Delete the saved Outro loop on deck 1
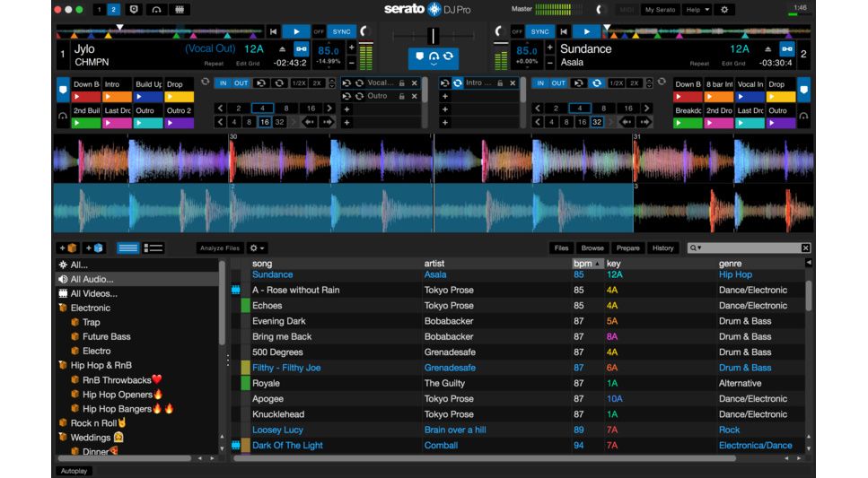The height and width of the screenshot is (478, 868). click(415, 96)
